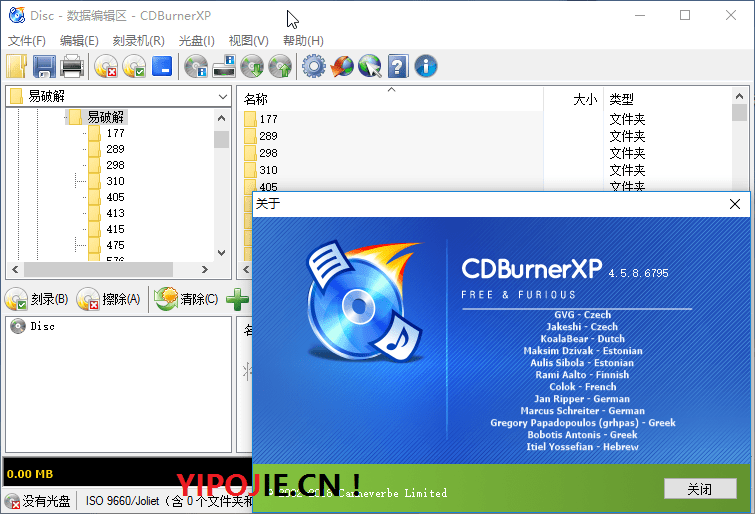Click the blue question mark help icon
Image resolution: width=755 pixels, height=514 pixels.
[x=398, y=67]
